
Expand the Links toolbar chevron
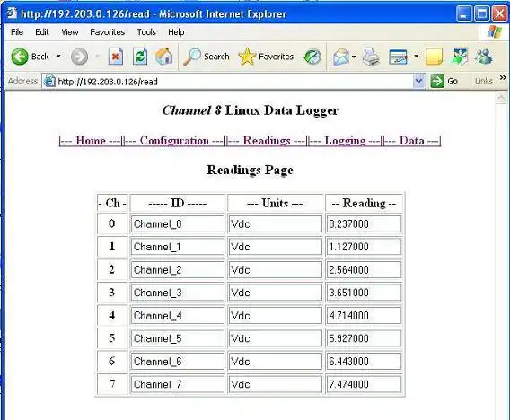[x=503, y=77]
